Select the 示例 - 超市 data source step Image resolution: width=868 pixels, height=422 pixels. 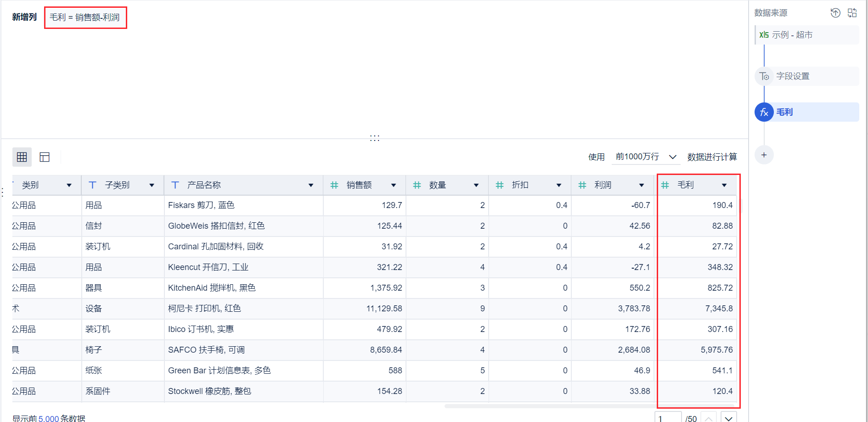(792, 35)
